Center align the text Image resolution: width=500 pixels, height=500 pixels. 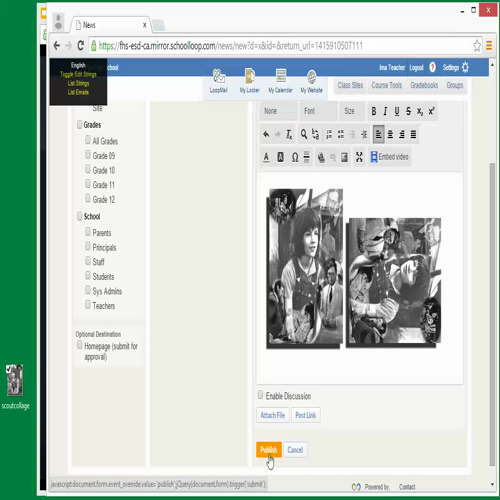[390, 134]
